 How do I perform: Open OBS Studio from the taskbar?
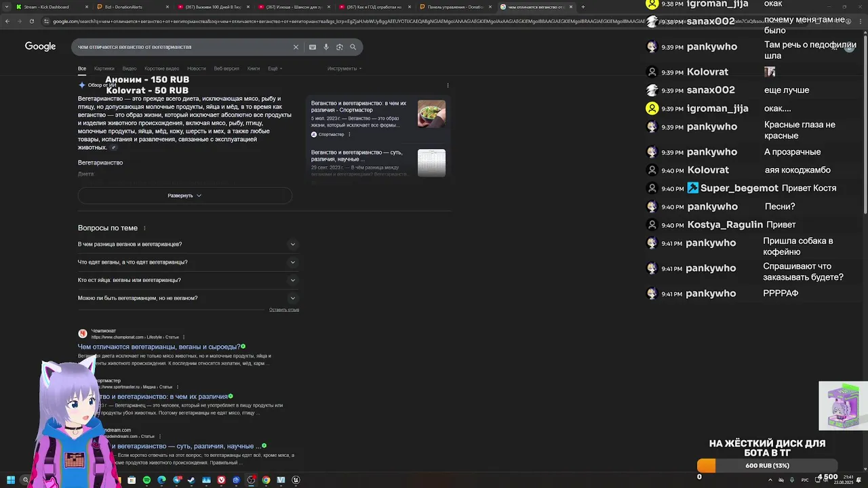[251, 480]
